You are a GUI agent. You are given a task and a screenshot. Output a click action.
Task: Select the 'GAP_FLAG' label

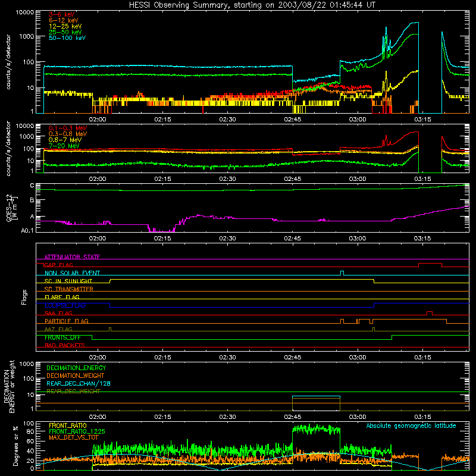click(58, 265)
